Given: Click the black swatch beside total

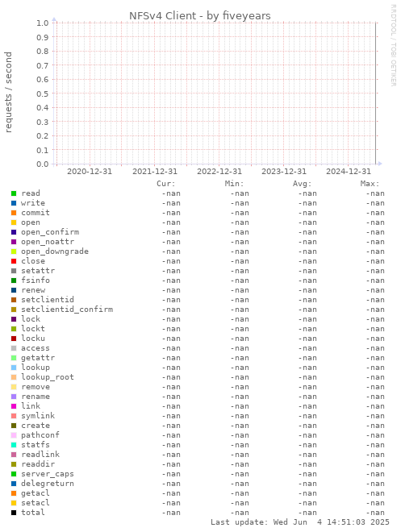Looking at the screenshot, I should pyautogui.click(x=14, y=513).
